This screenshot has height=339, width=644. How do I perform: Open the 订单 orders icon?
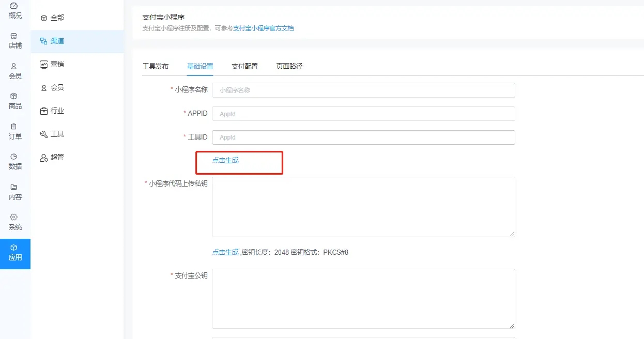[14, 126]
